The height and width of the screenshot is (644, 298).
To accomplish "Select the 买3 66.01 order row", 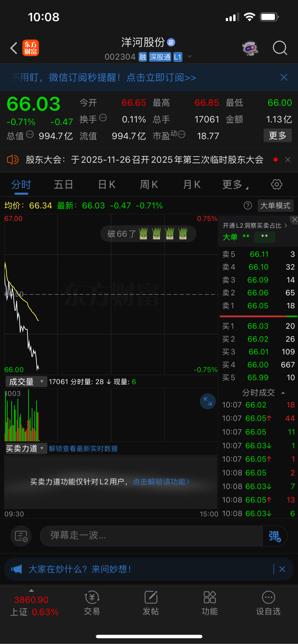I will tap(258, 352).
